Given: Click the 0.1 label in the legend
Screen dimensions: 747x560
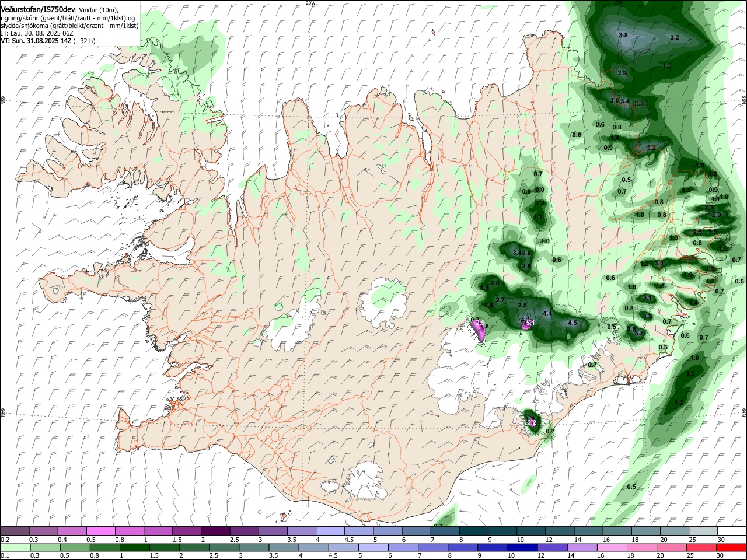Looking at the screenshot, I should coord(5,556).
